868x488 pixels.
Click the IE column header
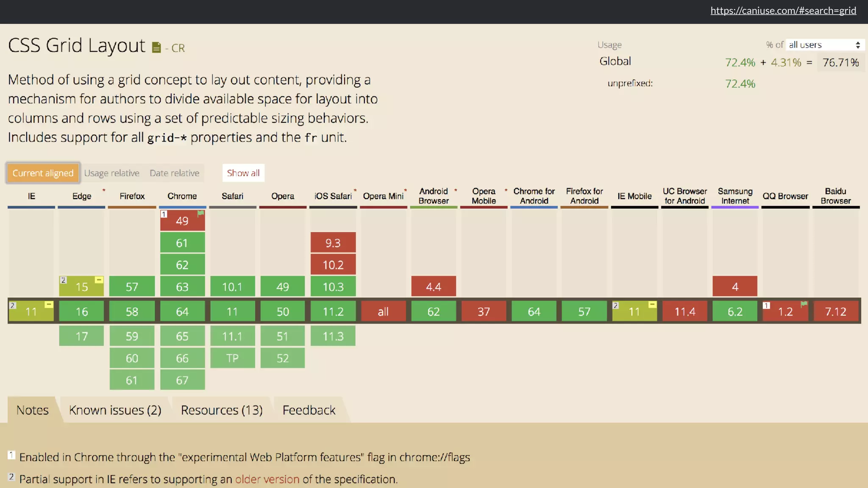pos(31,196)
